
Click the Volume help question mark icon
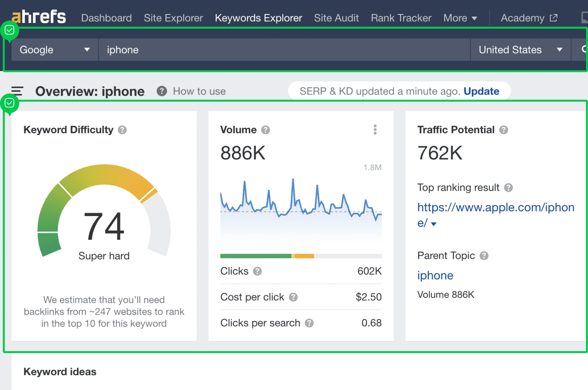266,130
